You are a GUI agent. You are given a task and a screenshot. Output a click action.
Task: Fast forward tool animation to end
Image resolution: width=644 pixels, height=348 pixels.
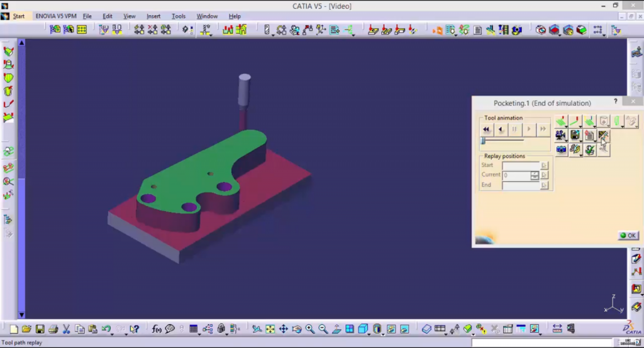543,129
